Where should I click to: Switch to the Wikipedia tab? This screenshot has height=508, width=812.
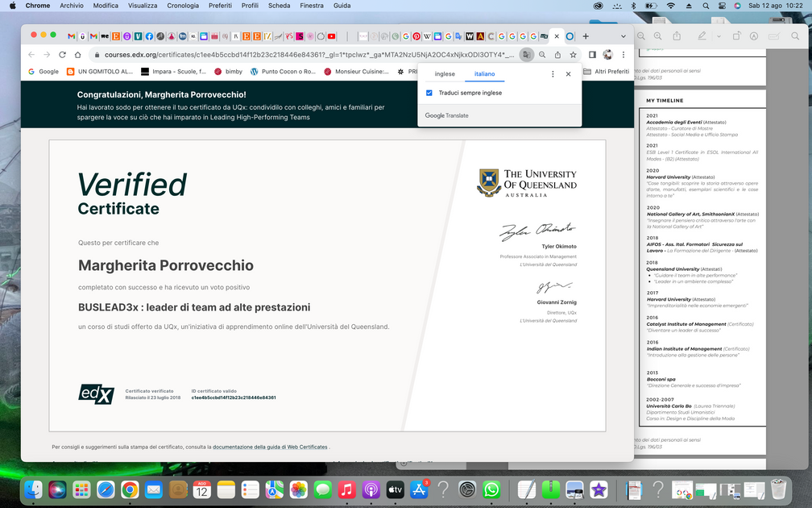[427, 36]
